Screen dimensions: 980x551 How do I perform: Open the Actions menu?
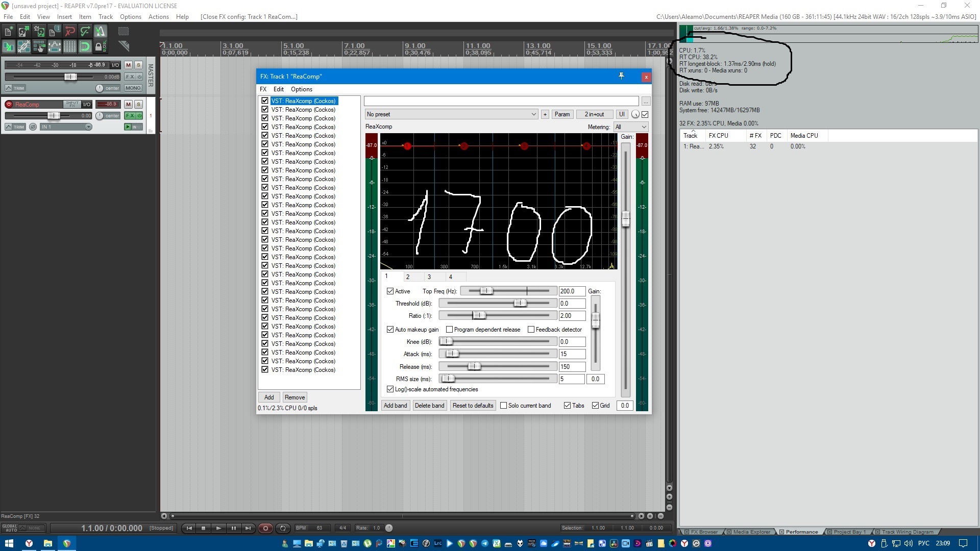(x=158, y=17)
